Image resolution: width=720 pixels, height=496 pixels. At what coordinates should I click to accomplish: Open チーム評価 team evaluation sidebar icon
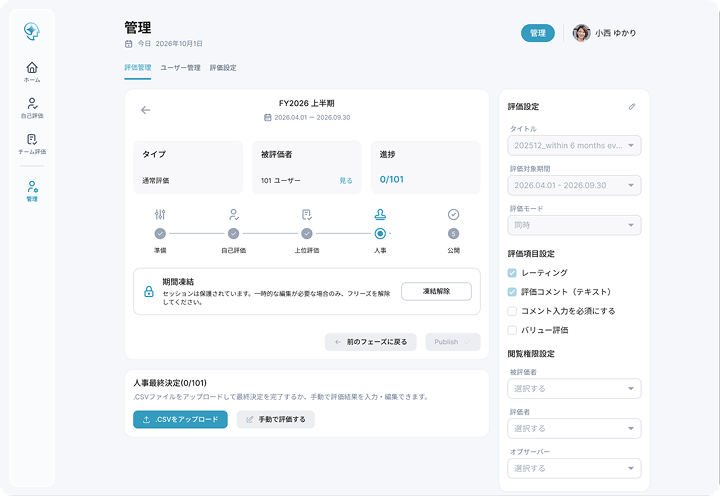[32, 139]
